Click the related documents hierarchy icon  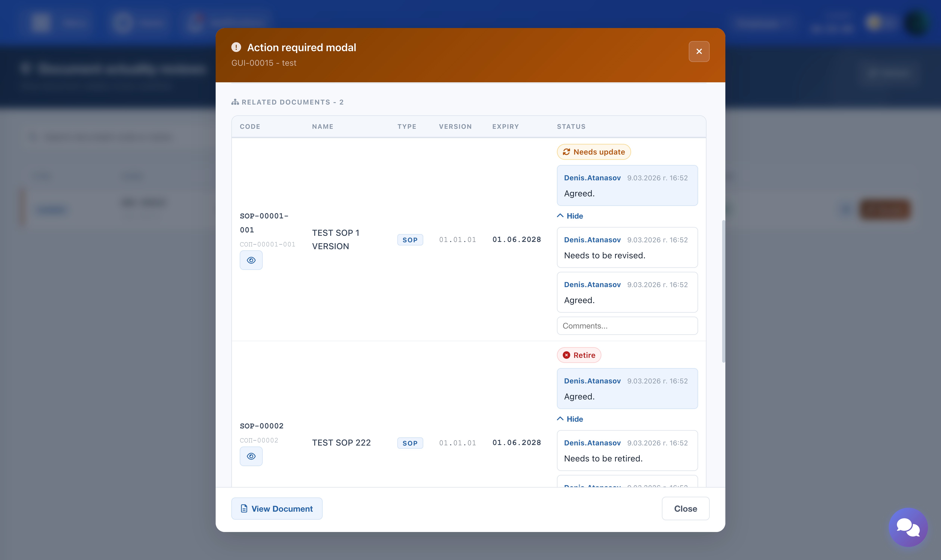click(x=235, y=102)
